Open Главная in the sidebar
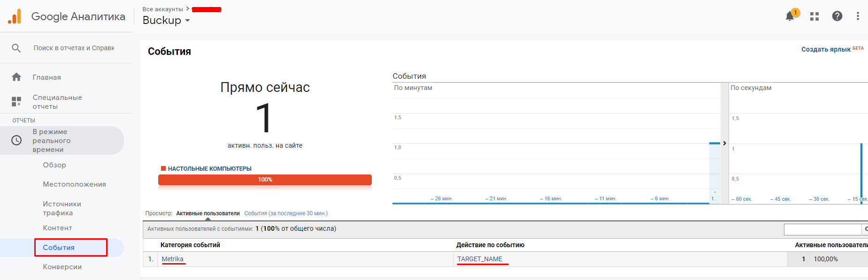Viewport: 868px width, 280px height. tap(46, 77)
